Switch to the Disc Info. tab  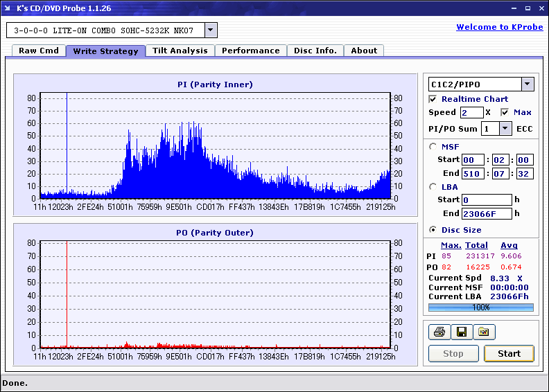[315, 51]
